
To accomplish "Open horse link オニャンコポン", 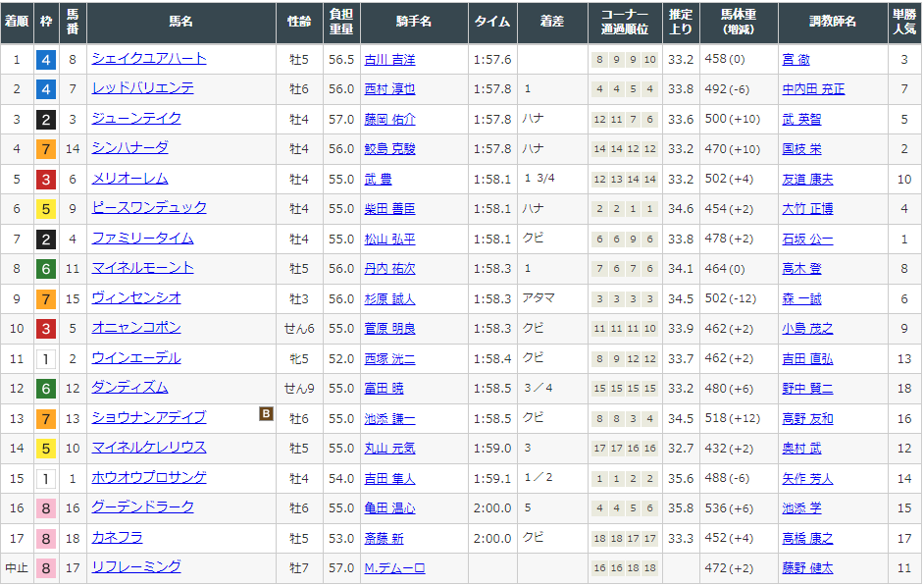I will [x=136, y=329].
